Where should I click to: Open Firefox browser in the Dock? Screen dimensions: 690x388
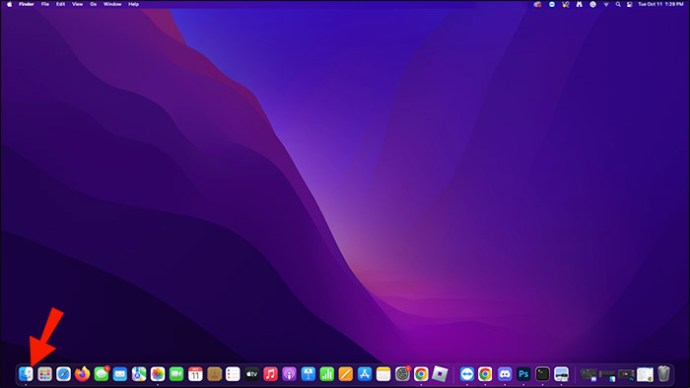[82, 374]
